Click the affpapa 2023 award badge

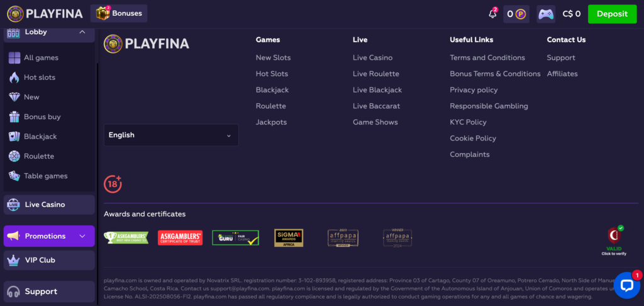point(343,238)
